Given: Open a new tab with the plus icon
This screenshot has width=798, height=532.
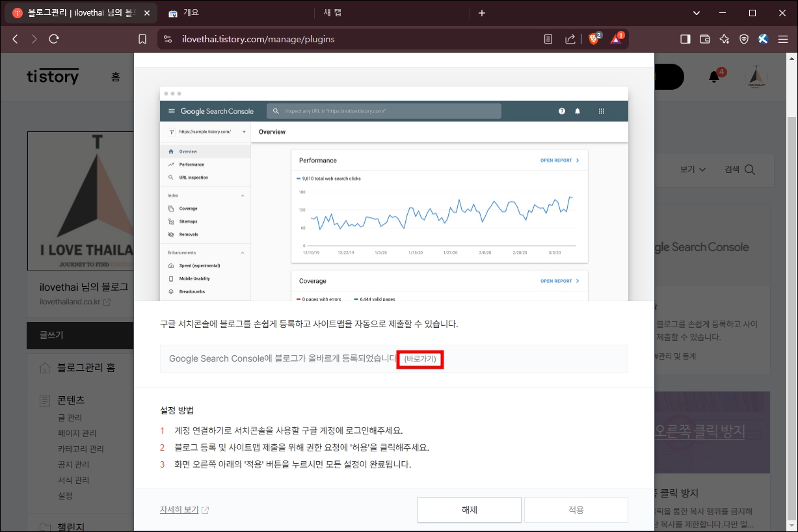Looking at the screenshot, I should coord(481,13).
